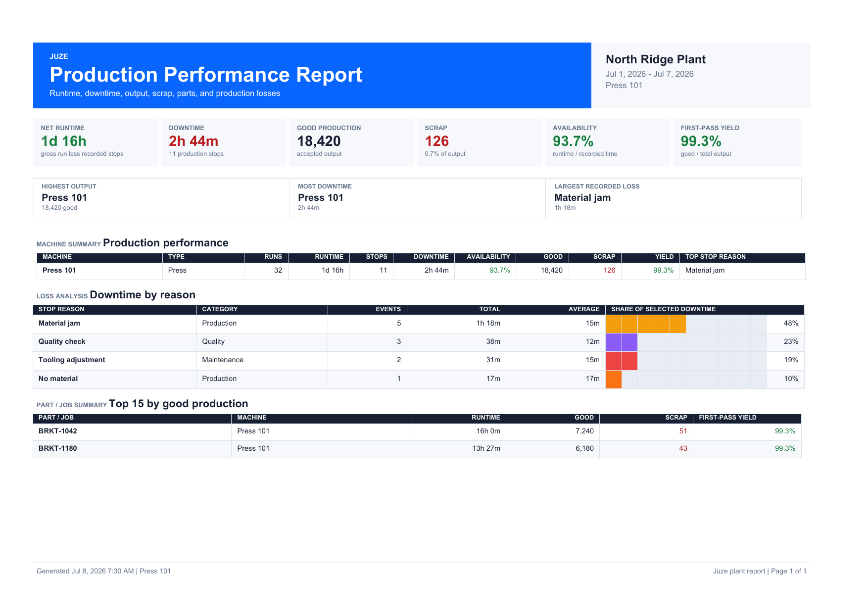Click the Top Stop Reason column header
Image resolution: width=868 pixels, height=614 pixels.
point(715,257)
